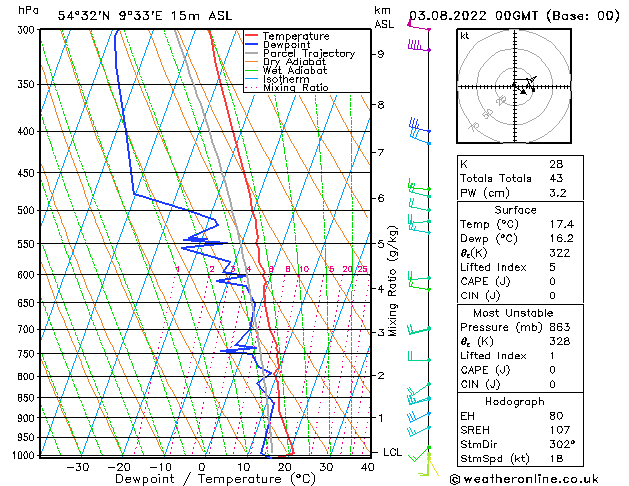The width and height of the screenshot is (629, 486).
Task: Click the Most Unstable theta-e value 328
Action: coord(560,341)
